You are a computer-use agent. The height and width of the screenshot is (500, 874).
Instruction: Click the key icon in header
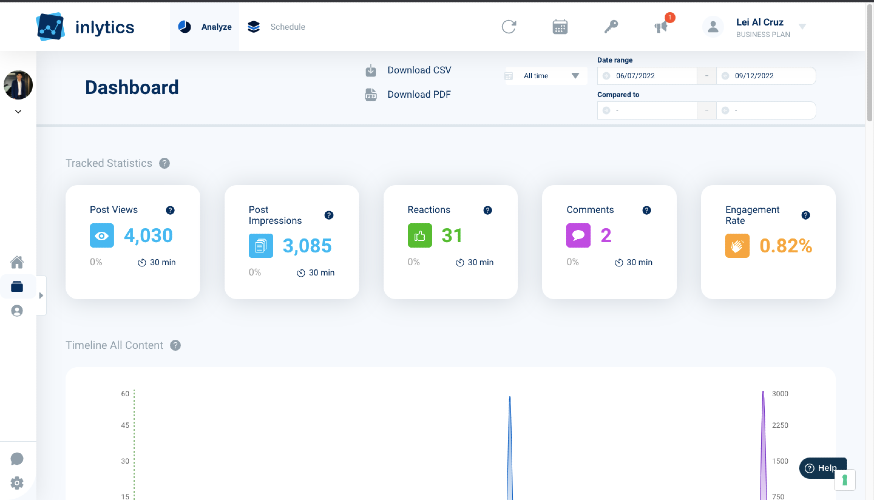[x=611, y=27]
